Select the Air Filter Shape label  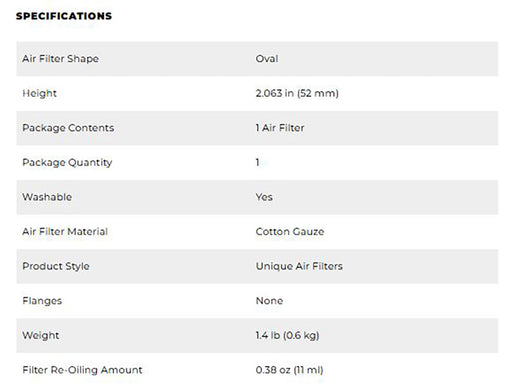tap(60, 59)
